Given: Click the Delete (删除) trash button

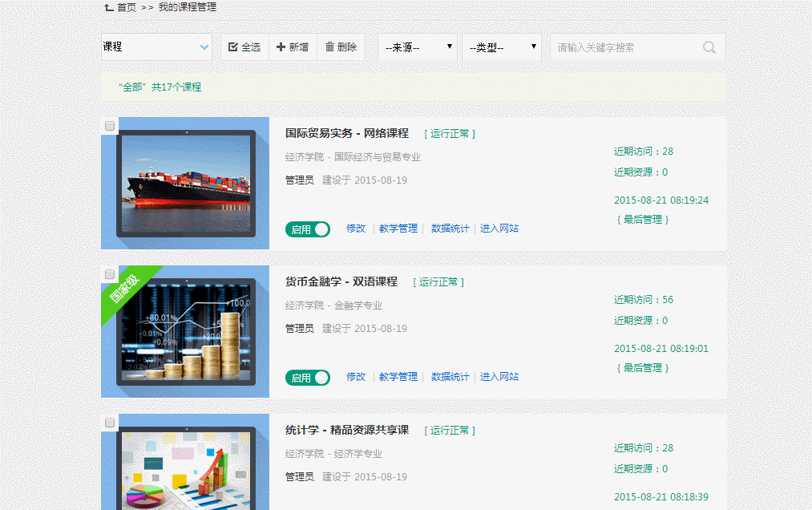Looking at the screenshot, I should tap(341, 47).
